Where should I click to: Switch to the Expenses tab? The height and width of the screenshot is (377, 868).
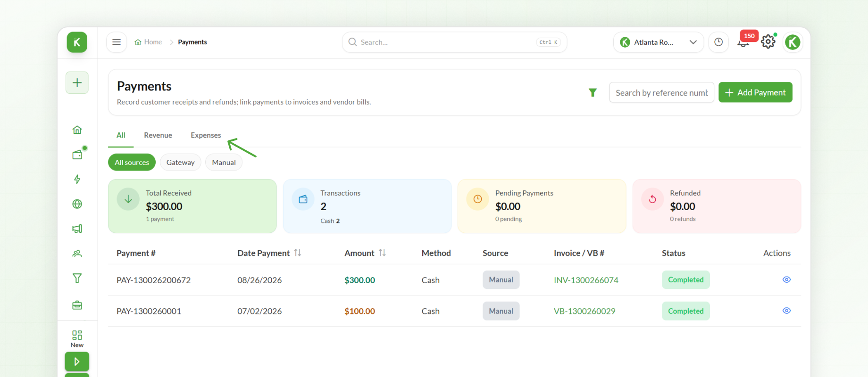(206, 135)
